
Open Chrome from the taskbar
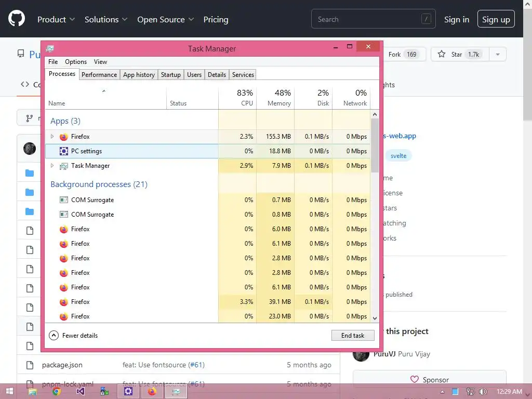(56, 392)
